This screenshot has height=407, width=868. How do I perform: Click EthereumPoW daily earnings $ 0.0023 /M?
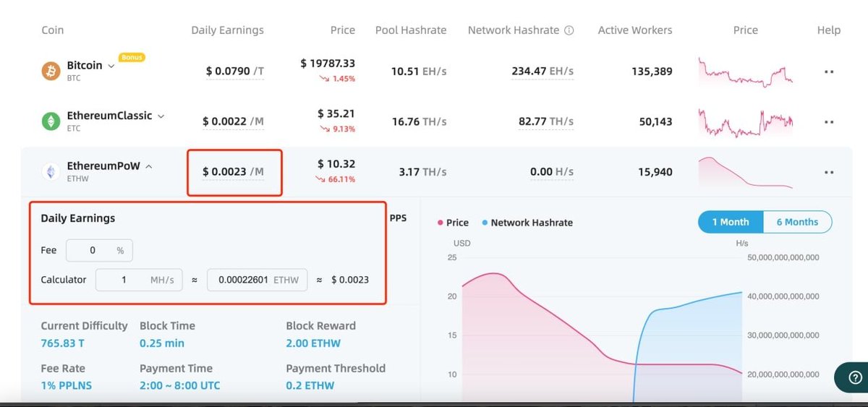coord(233,172)
